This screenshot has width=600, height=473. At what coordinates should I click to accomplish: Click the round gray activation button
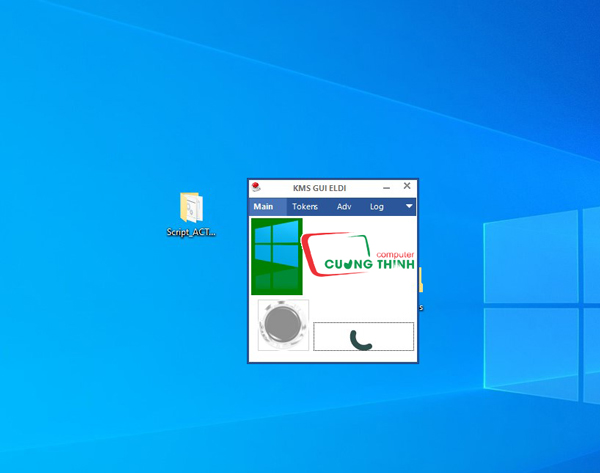pyautogui.click(x=283, y=325)
